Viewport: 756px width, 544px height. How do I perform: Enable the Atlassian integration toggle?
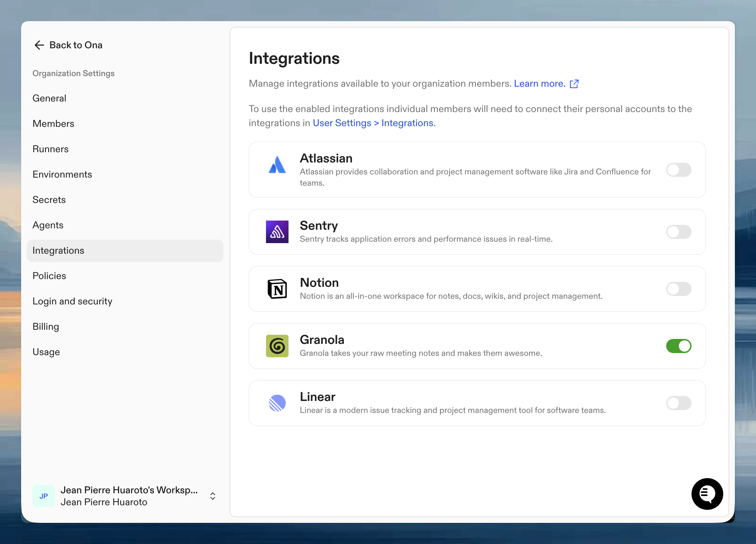pos(678,170)
